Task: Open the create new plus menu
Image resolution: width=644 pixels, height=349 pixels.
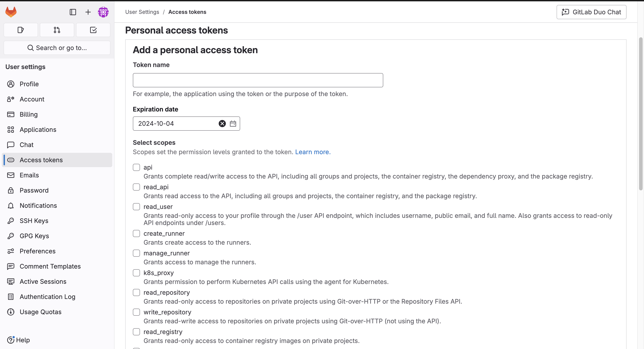Action: coord(88,12)
